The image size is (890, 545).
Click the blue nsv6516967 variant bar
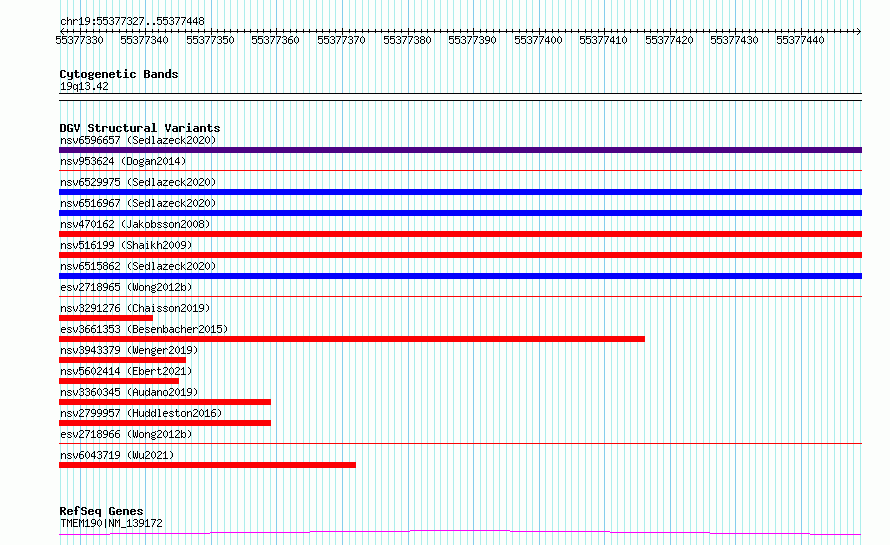click(x=460, y=213)
